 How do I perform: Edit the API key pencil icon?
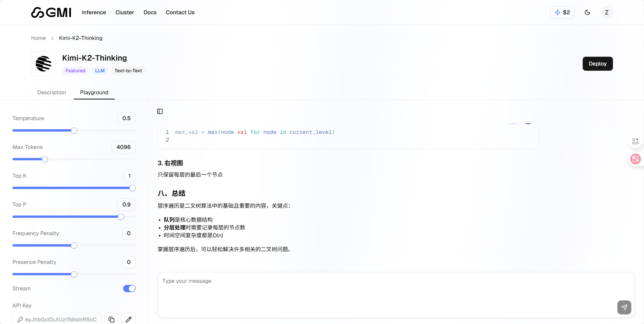(x=129, y=319)
